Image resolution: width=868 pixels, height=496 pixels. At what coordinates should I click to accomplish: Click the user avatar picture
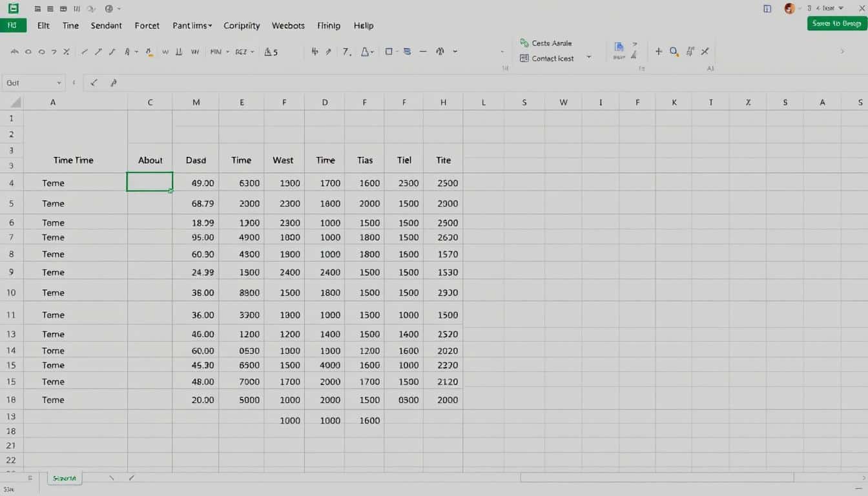(x=789, y=8)
